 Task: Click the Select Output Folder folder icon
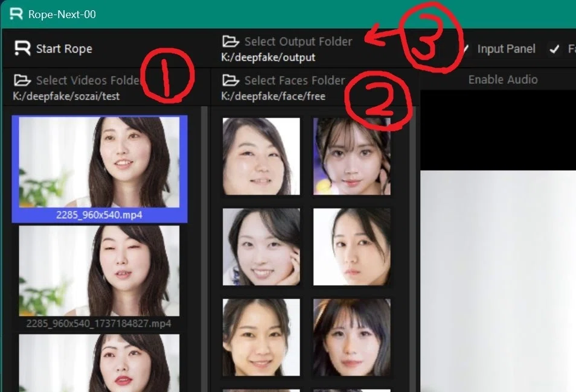(231, 42)
